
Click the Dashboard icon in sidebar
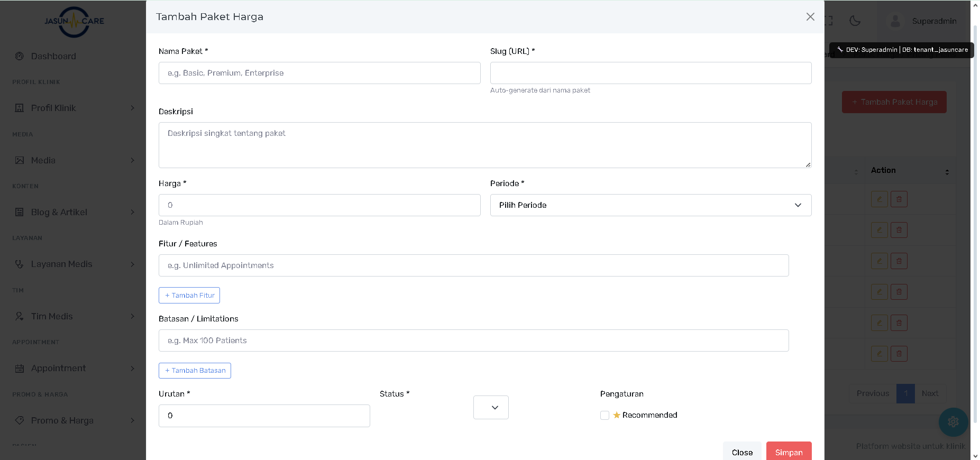[20, 56]
